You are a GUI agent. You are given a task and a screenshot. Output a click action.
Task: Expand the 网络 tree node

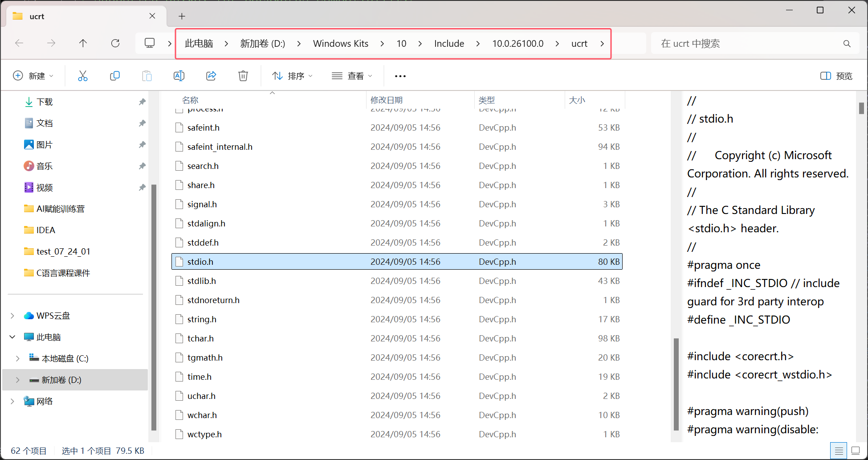click(12, 402)
